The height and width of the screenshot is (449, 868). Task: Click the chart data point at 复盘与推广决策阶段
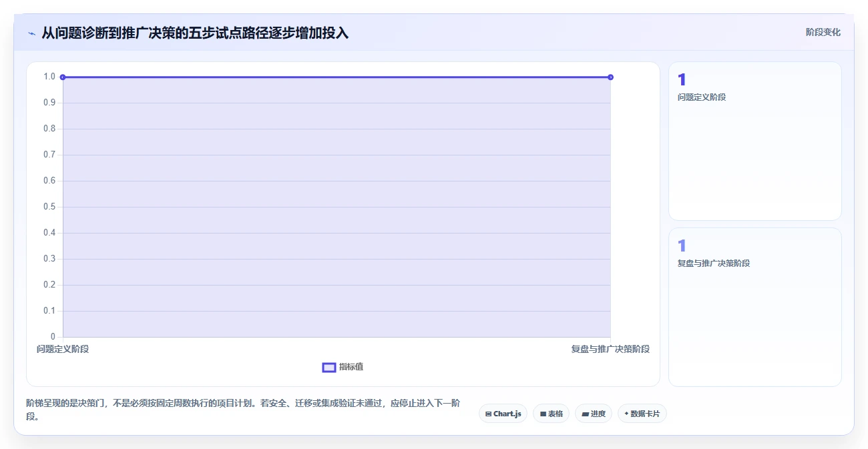[610, 77]
